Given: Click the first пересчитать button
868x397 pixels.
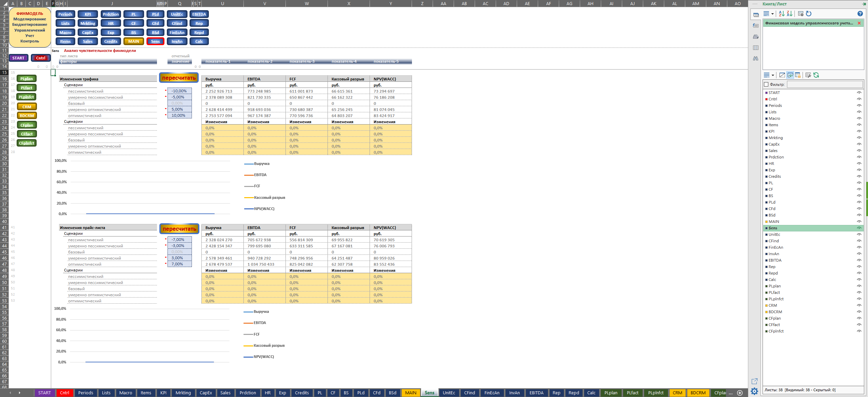Looking at the screenshot, I should (x=179, y=78).
